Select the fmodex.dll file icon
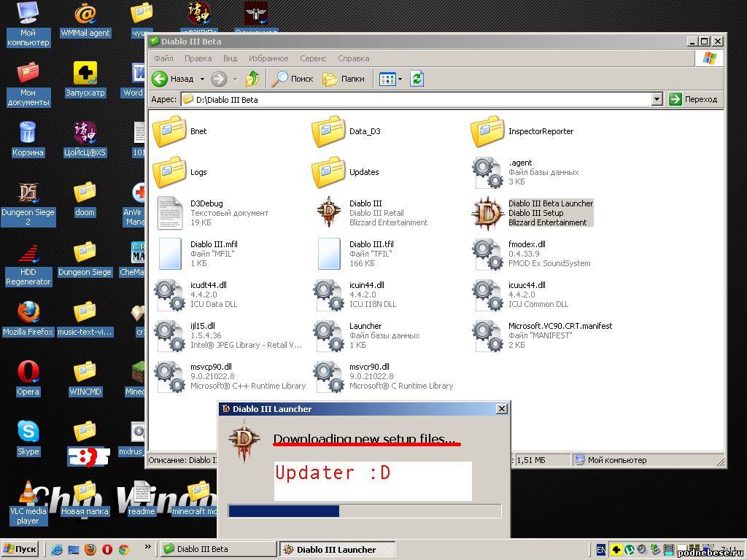This screenshot has height=560, width=747. 488,254
